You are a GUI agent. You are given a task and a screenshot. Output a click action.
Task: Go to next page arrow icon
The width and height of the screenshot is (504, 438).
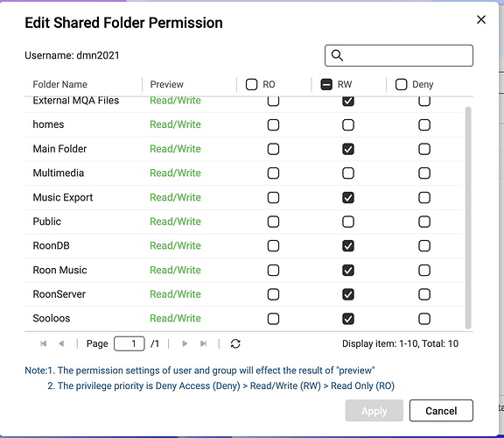click(x=185, y=343)
